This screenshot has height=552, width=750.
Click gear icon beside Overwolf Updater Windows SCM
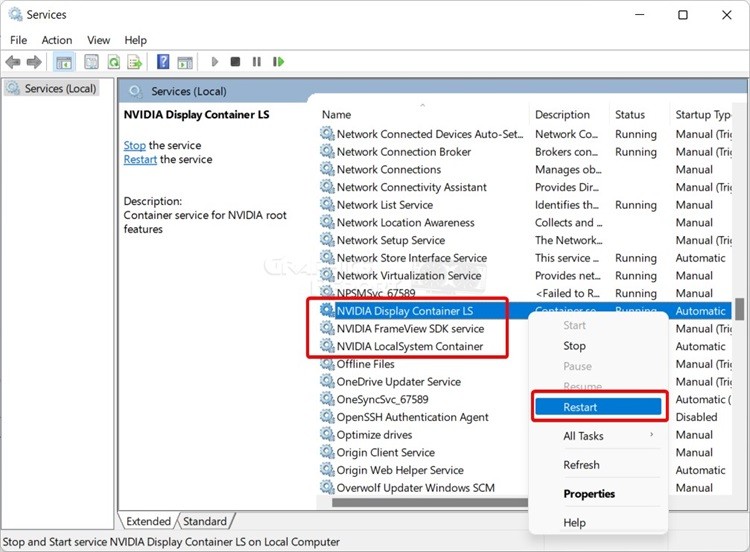click(x=327, y=487)
